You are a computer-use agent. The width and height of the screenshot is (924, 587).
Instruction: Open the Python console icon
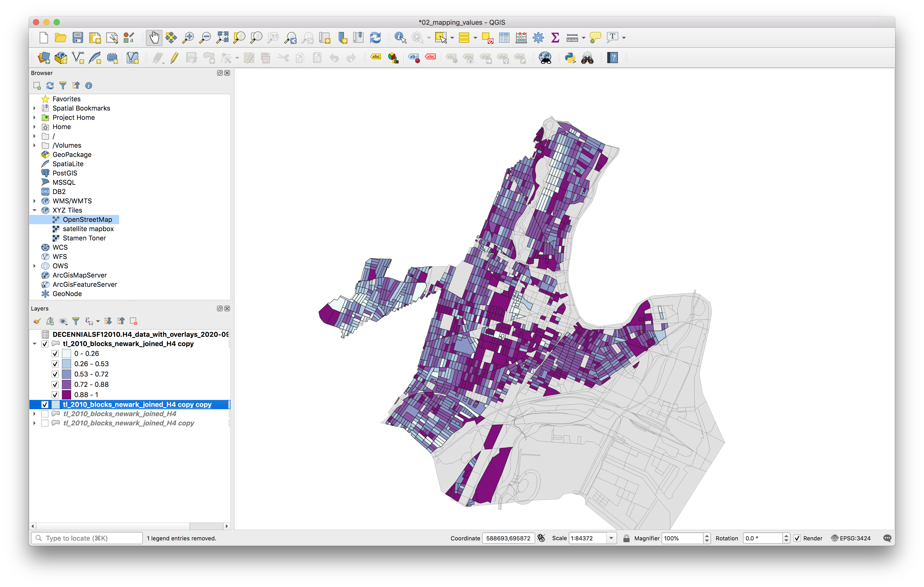(570, 58)
